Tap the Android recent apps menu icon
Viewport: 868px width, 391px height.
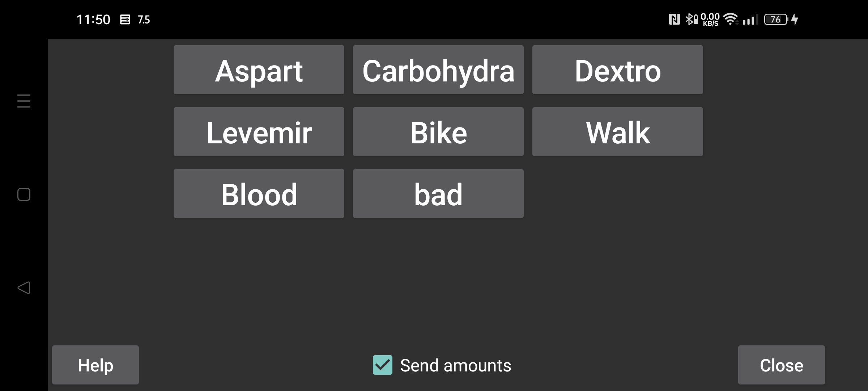tap(24, 101)
